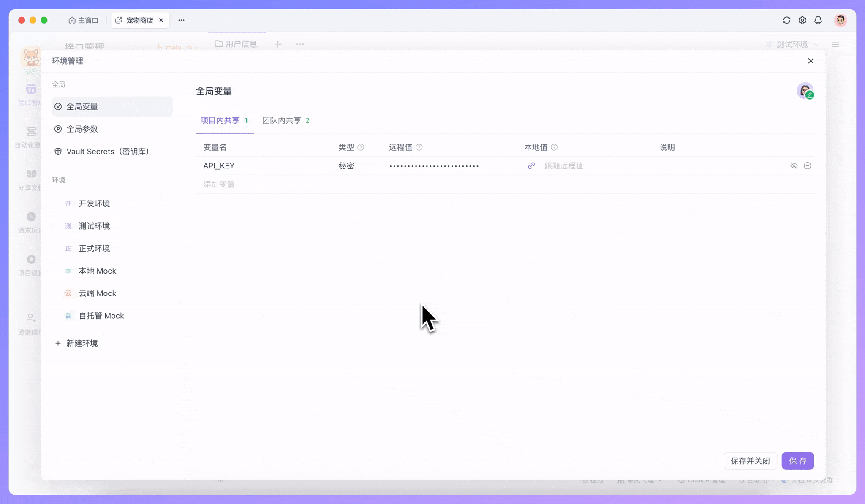Switch to the 主窗口 window tab
The width and height of the screenshot is (865, 504).
[84, 20]
